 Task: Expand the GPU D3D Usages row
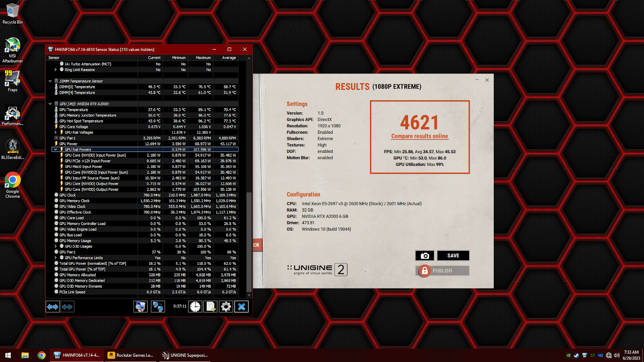[56, 246]
